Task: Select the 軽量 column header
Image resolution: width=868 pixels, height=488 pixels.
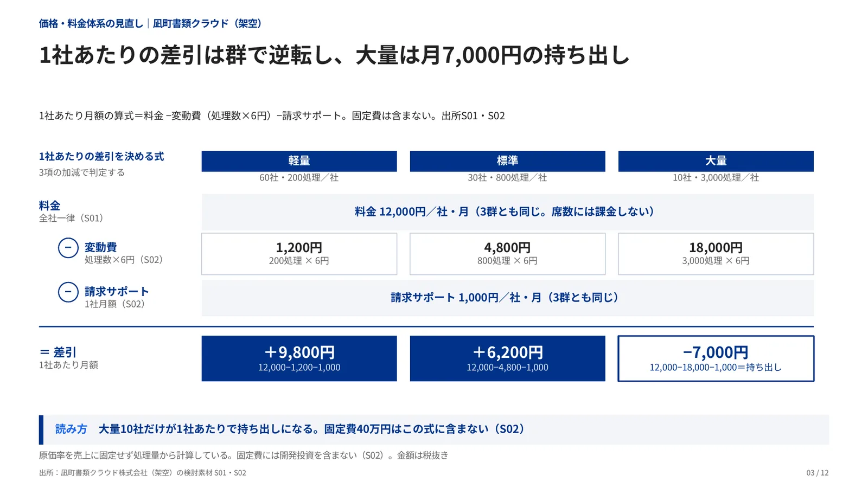Action: (299, 161)
